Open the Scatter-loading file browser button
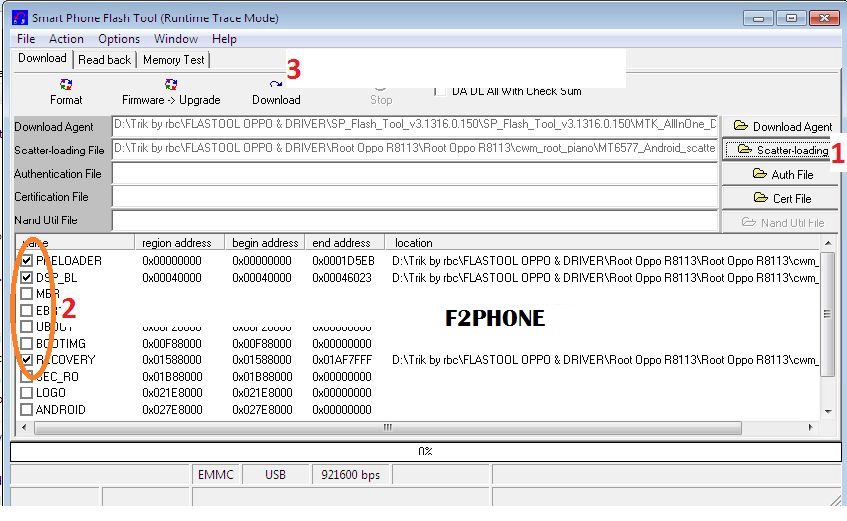The height and width of the screenshot is (521, 847). tap(777, 150)
